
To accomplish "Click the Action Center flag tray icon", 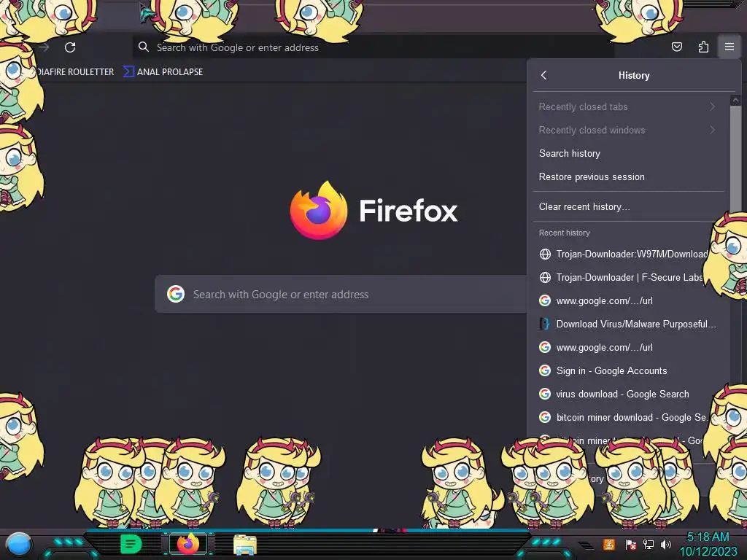I will tap(631, 544).
